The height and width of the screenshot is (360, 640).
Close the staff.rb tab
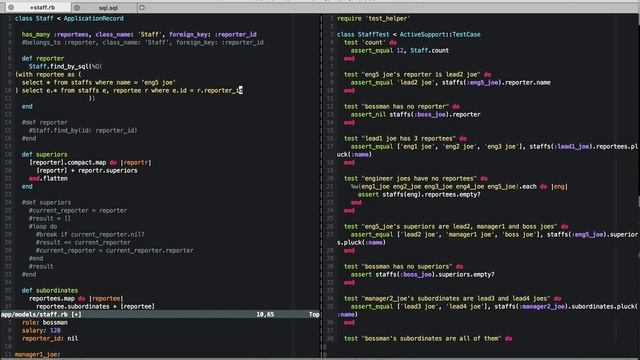tap(11, 7)
